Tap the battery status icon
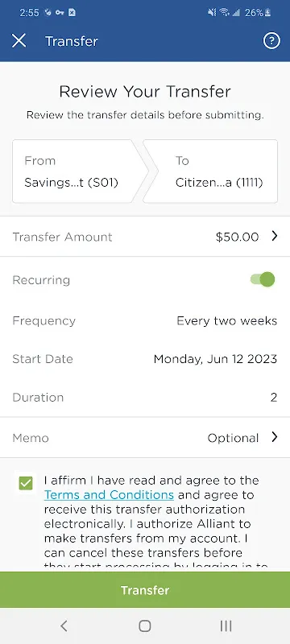This screenshot has width=290, height=644. click(267, 13)
